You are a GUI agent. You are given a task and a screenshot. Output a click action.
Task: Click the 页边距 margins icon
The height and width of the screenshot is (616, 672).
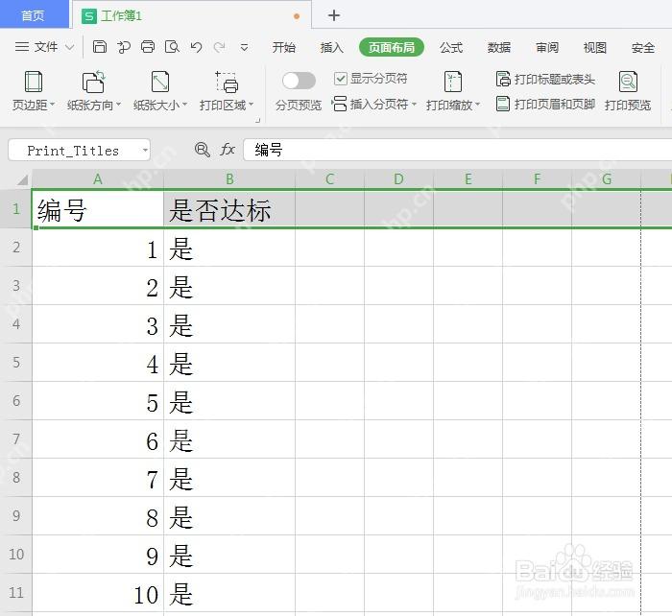pyautogui.click(x=34, y=82)
